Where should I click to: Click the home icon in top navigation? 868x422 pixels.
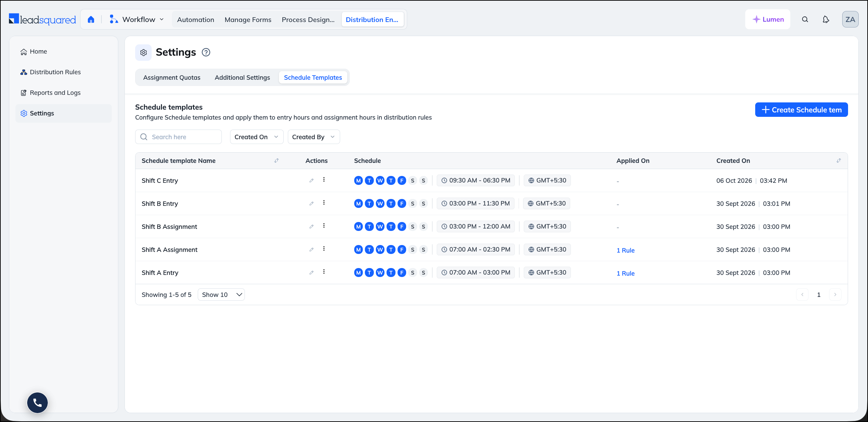point(91,19)
